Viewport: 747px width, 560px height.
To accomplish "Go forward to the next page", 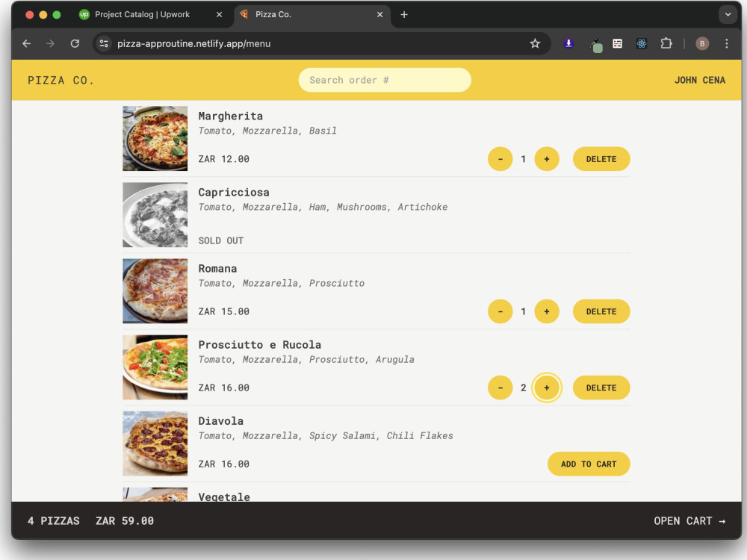I will point(51,44).
